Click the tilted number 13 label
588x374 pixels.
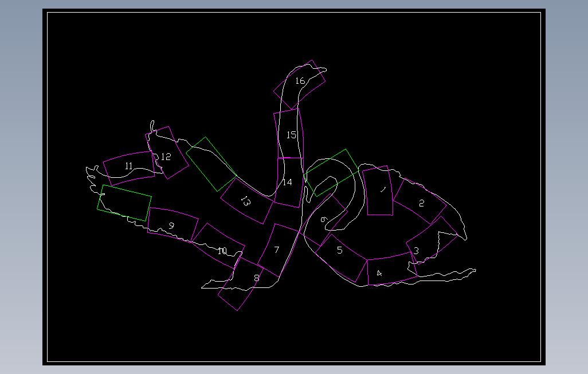click(x=245, y=202)
